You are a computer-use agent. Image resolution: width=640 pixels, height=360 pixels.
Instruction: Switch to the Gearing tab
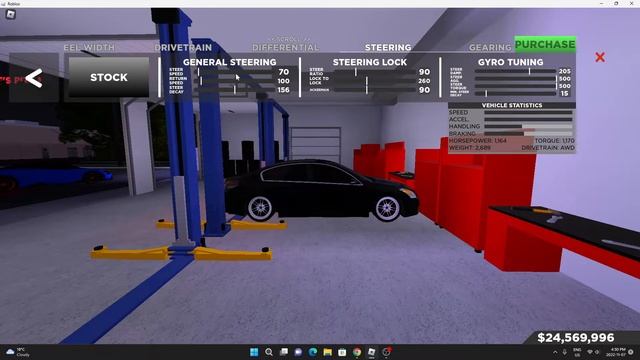pyautogui.click(x=490, y=47)
